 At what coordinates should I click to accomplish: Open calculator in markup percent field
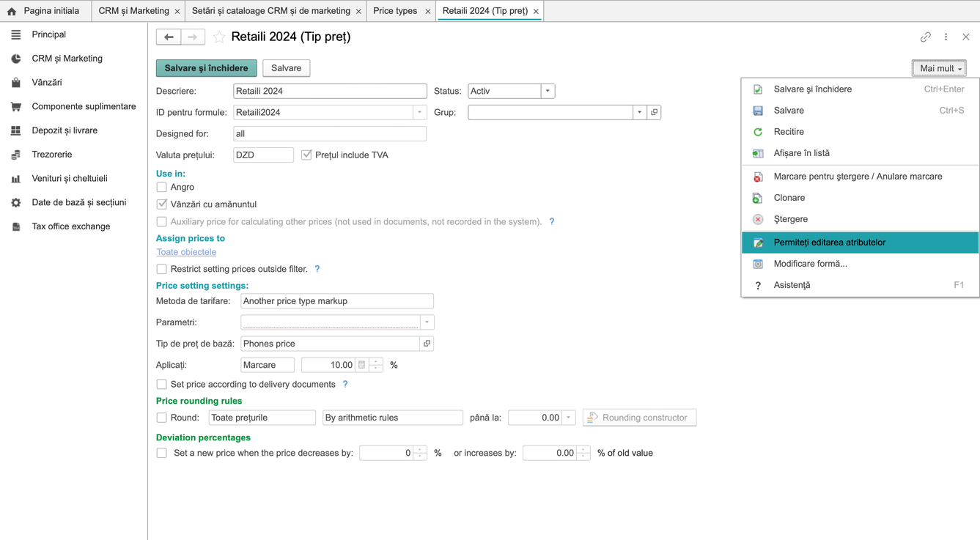[x=361, y=365]
